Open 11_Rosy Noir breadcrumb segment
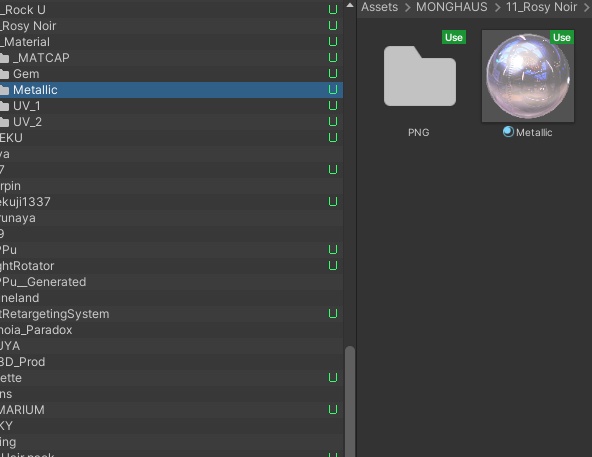 [541, 7]
